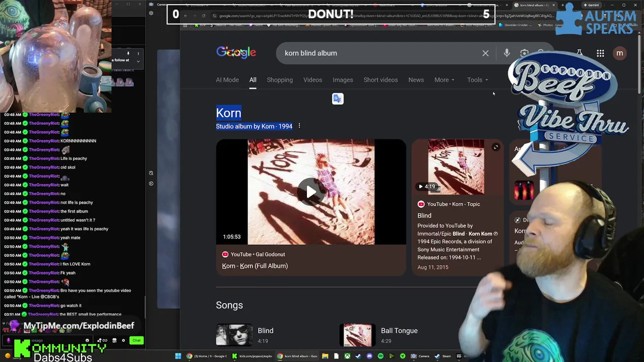Expand the 'a follow at' dropdown chevron
Viewport: 644px width, 362px height.
[x=138, y=61]
